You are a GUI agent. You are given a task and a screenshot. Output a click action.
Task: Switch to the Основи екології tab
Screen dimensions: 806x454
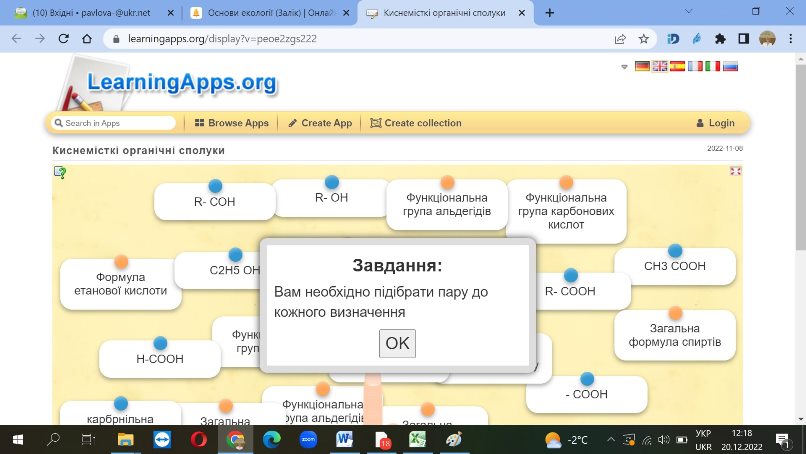pyautogui.click(x=269, y=13)
